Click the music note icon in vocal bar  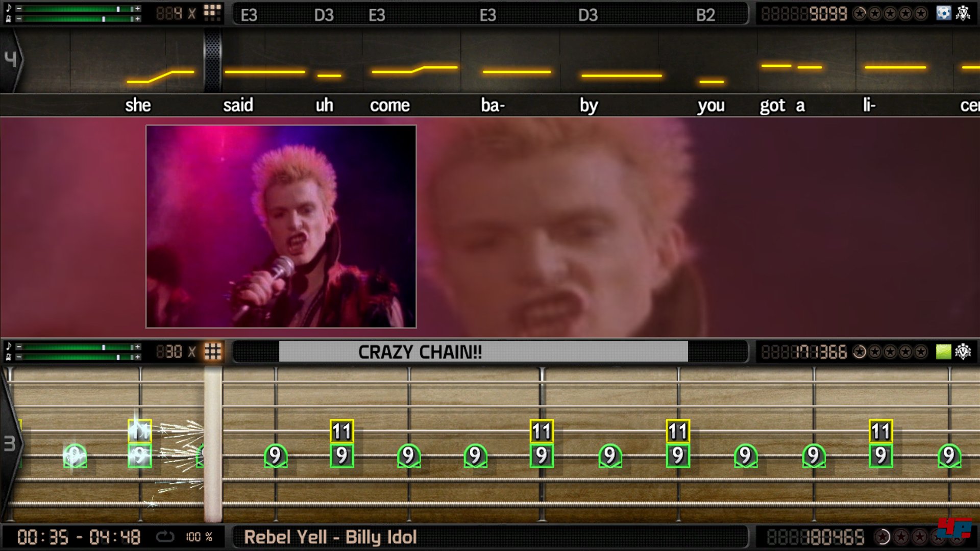pos(8,8)
